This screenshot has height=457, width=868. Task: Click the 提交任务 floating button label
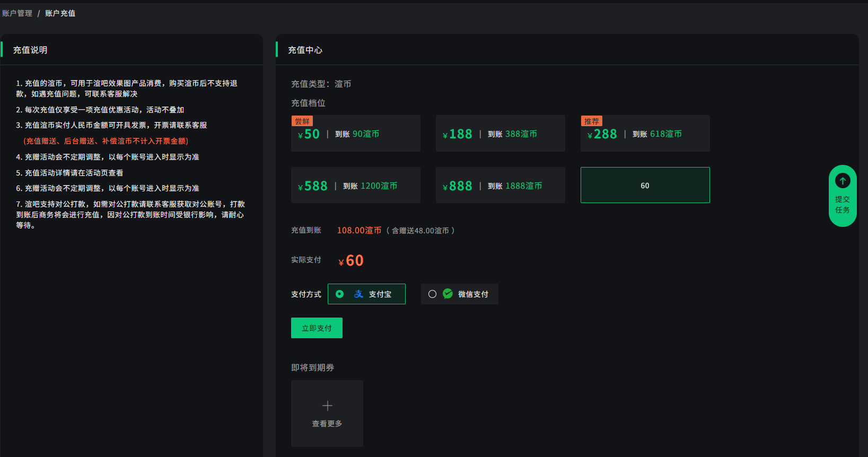pos(843,205)
